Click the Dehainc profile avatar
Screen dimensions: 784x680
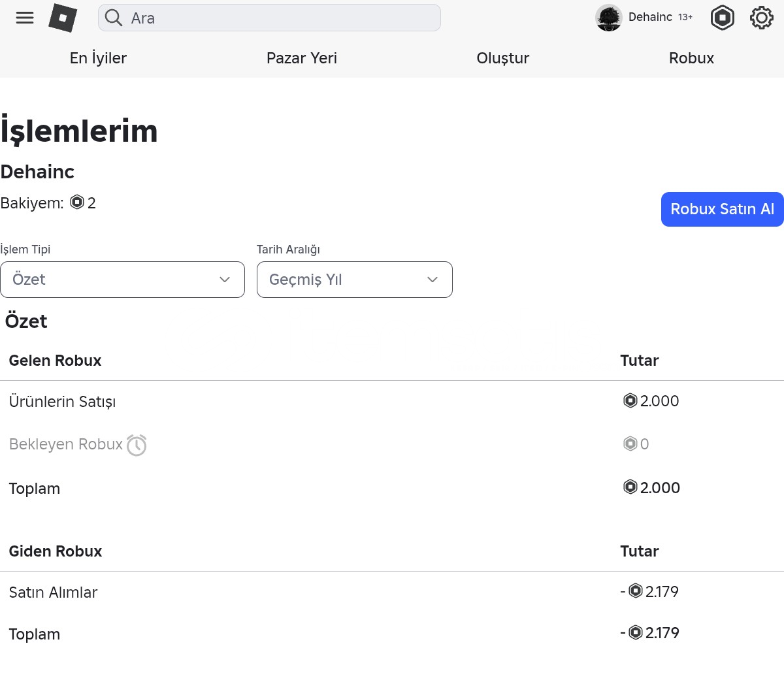608,18
